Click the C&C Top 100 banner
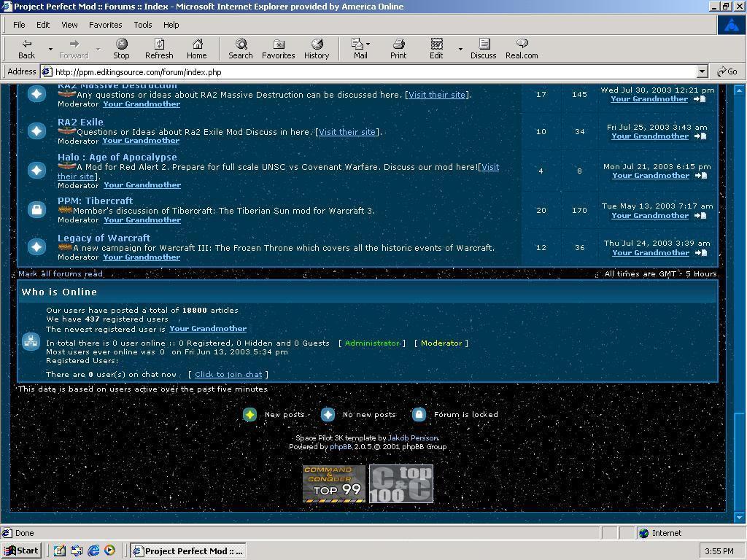Viewport: 747px width, 560px height. click(401, 484)
